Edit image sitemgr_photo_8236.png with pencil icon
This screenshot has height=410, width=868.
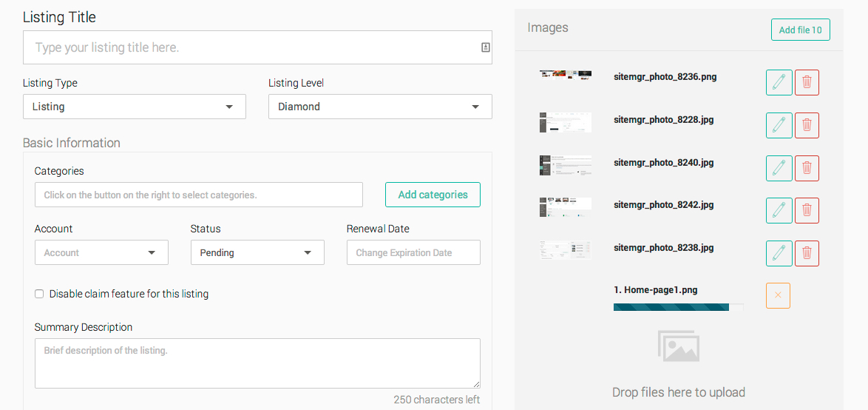coord(779,83)
